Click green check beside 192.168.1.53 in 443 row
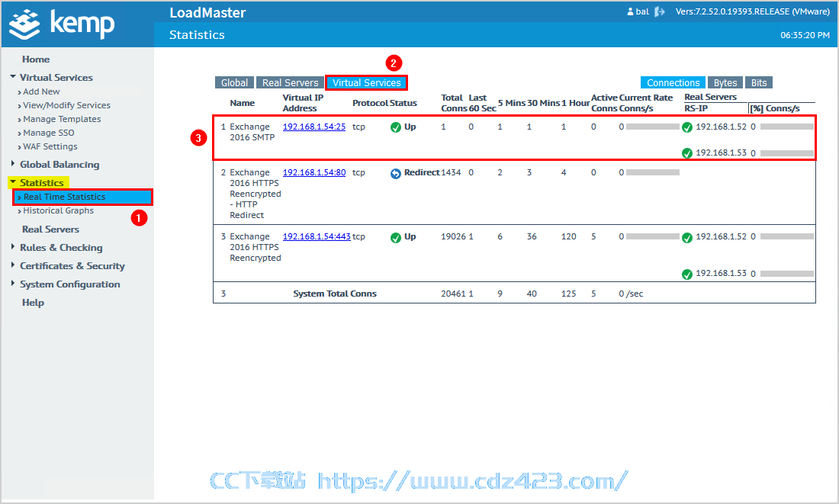This screenshot has height=504, width=839. coord(687,274)
